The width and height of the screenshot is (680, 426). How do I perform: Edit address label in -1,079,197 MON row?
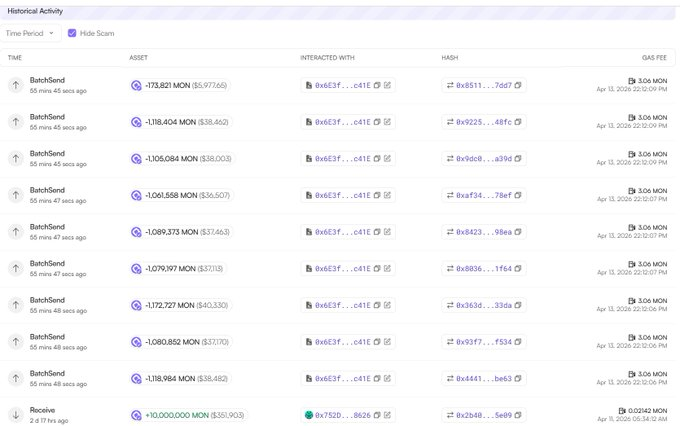(387, 269)
